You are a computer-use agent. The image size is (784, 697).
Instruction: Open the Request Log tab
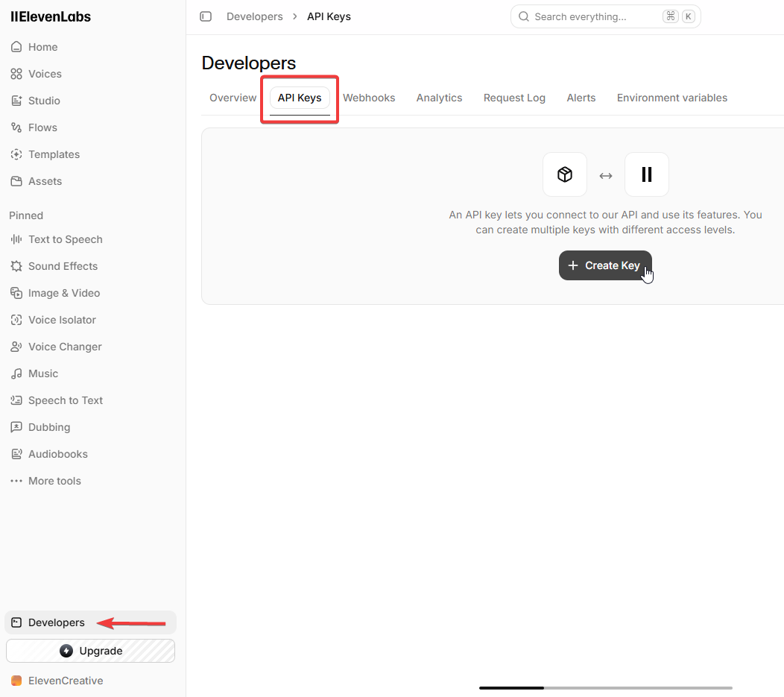pyautogui.click(x=514, y=98)
